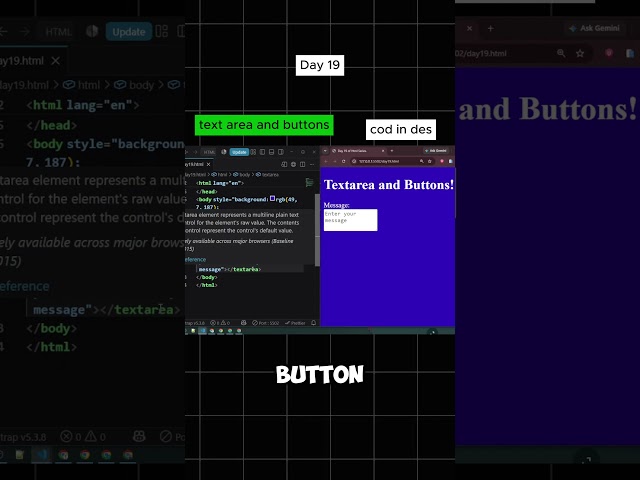
Task: Expand the textarea breadcrumb in the inset editor
Action: click(267, 175)
